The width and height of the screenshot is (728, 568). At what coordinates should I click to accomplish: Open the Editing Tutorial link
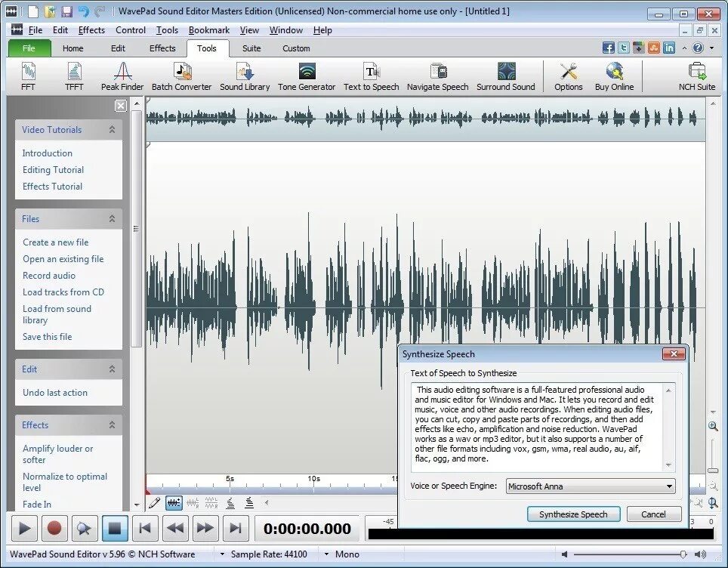53,170
